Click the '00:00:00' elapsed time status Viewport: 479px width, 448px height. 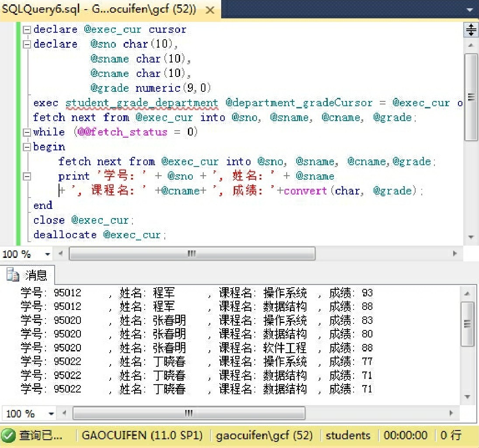[406, 435]
